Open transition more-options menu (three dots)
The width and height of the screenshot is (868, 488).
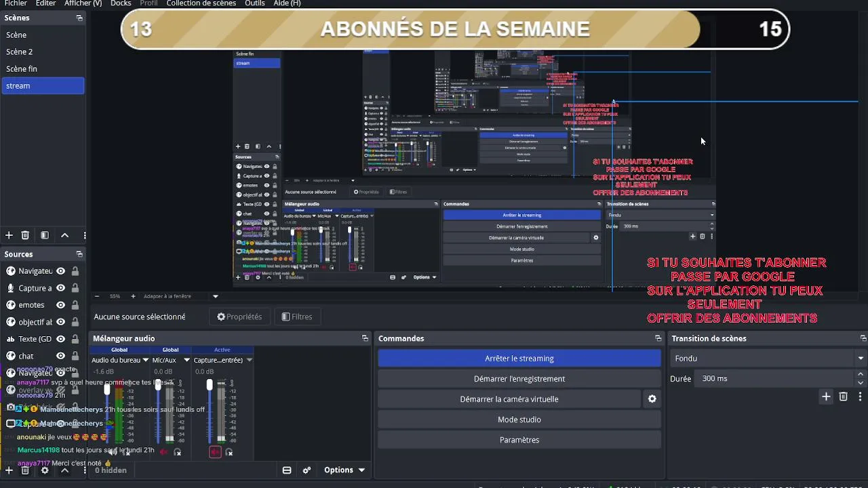point(860,396)
